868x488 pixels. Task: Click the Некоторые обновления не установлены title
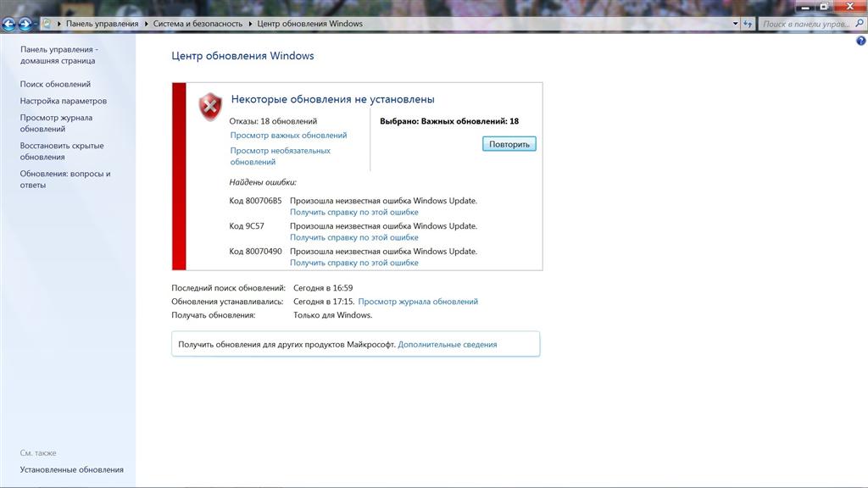click(x=332, y=100)
